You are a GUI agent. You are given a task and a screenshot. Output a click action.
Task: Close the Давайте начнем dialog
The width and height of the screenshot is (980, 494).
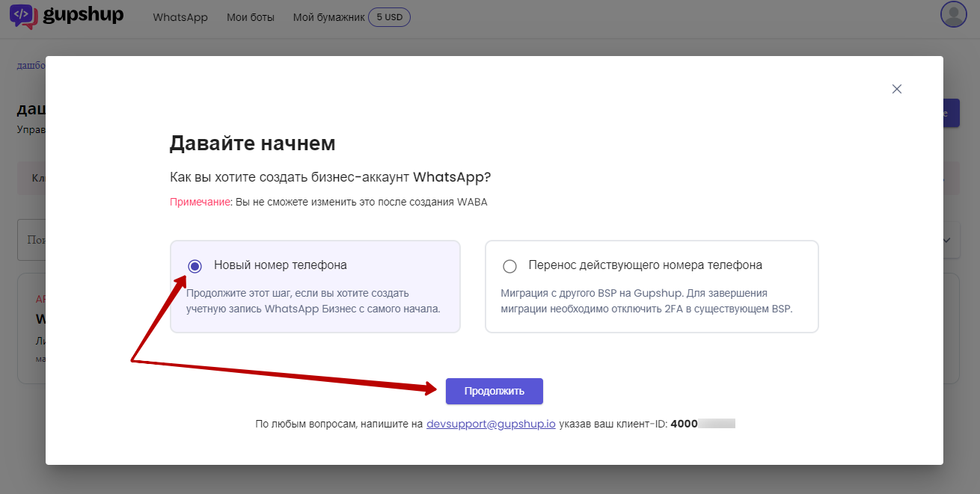897,89
